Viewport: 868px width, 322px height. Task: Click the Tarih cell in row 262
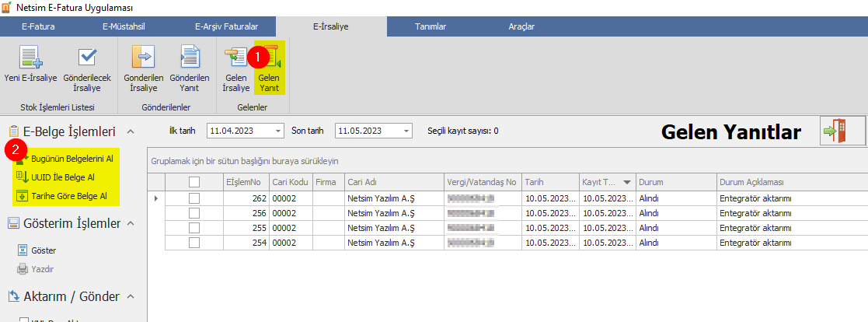pyautogui.click(x=550, y=198)
